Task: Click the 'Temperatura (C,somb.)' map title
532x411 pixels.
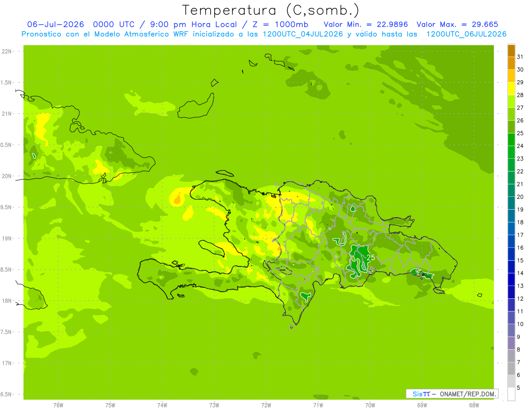Action: tap(271, 10)
